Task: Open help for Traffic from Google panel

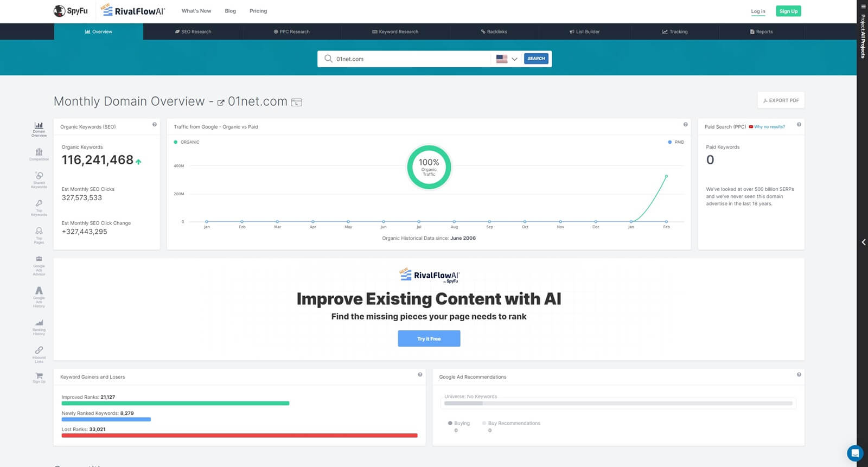Action: pyautogui.click(x=686, y=125)
